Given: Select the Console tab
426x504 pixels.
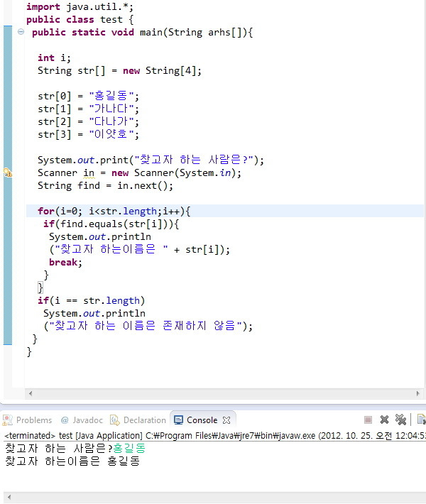Looking at the screenshot, I should [202, 420].
